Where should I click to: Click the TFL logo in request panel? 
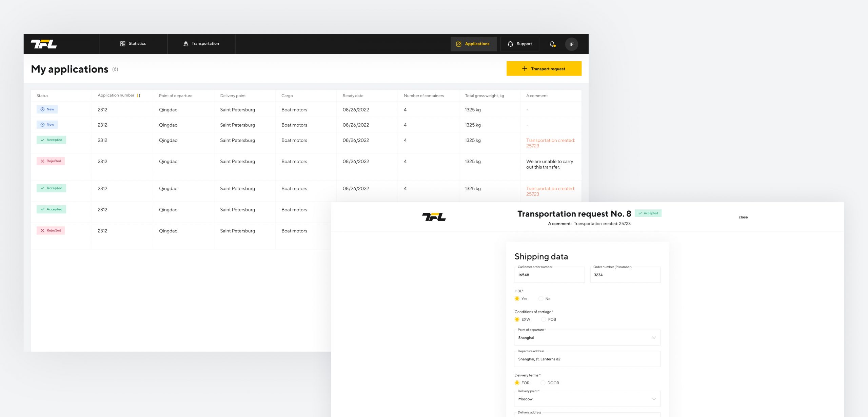tap(434, 217)
